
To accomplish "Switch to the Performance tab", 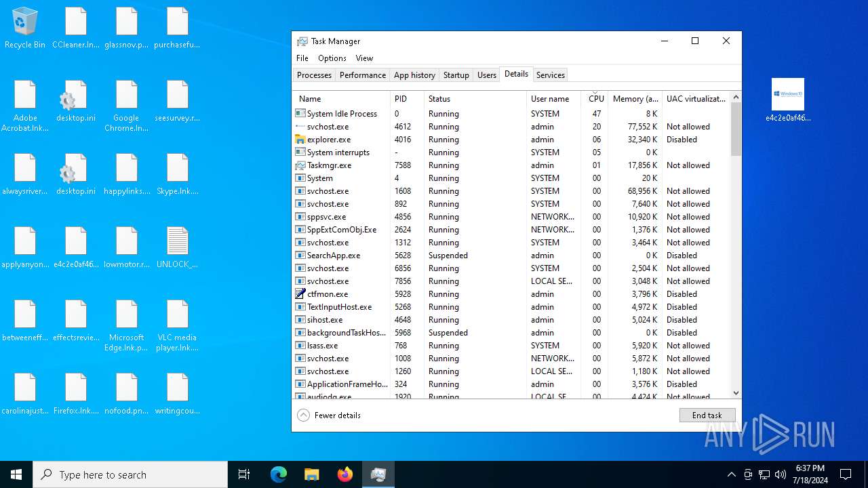I will 363,75.
